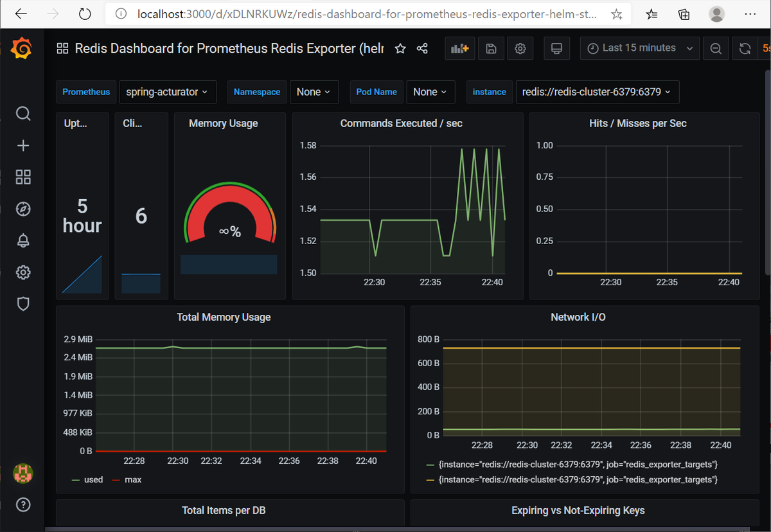Add this page to browser favorites
Viewport: 771px width, 532px height.
tap(616, 13)
